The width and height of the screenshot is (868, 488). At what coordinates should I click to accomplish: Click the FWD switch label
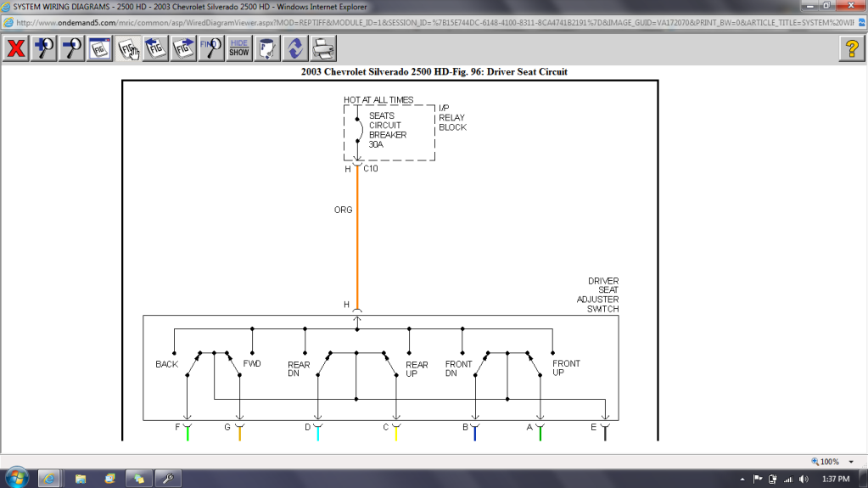252,364
